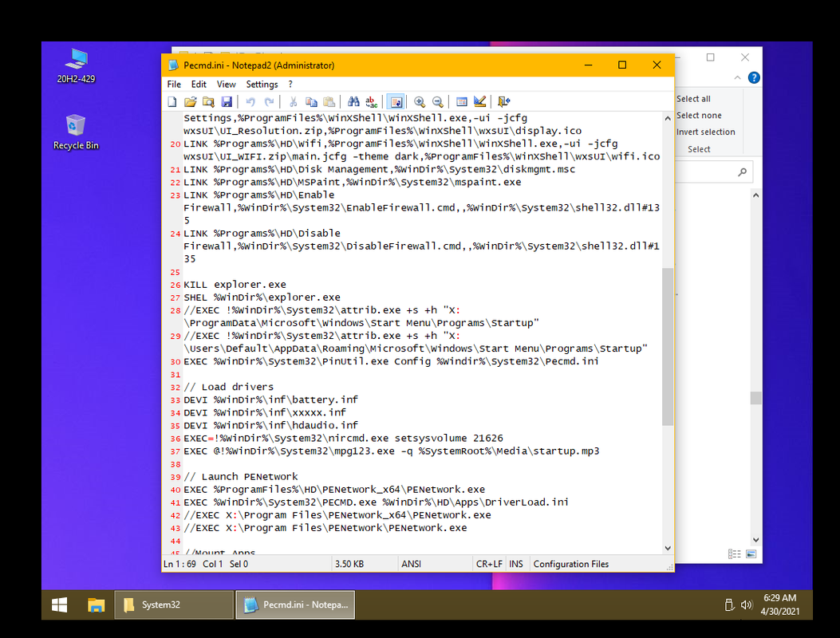
Task: Toggle the INS insert mode indicator
Action: point(516,564)
